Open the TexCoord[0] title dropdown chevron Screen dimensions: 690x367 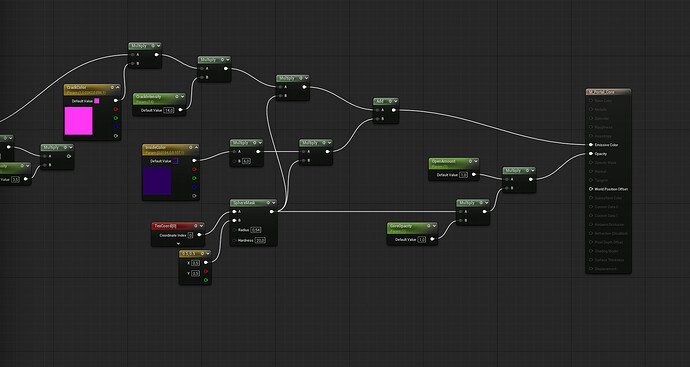pos(201,226)
